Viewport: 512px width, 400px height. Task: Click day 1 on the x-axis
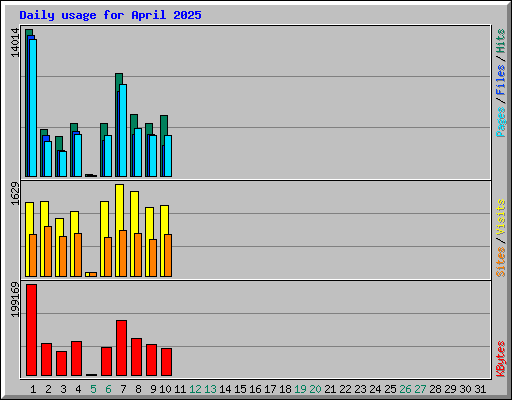pos(33,389)
